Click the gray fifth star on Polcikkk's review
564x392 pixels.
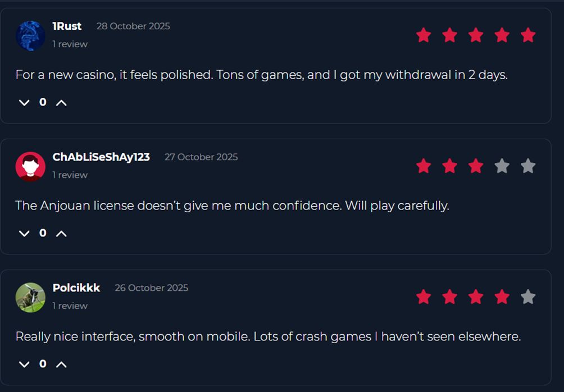point(528,297)
